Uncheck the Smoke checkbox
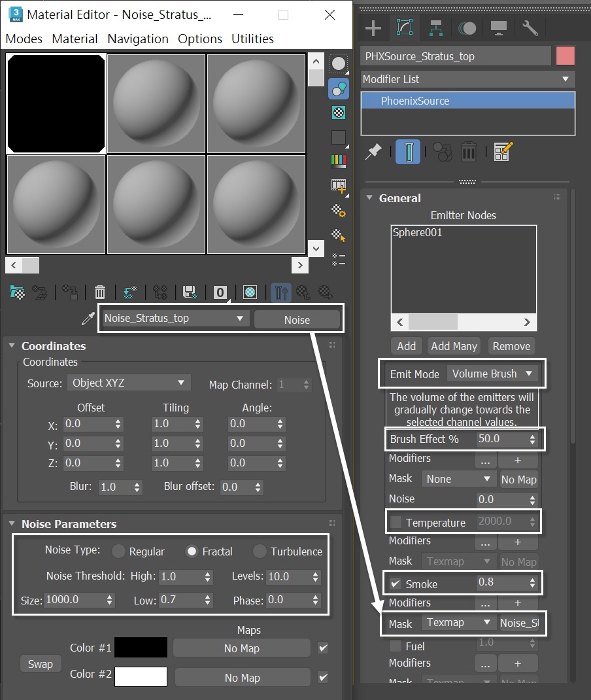Image resolution: width=591 pixels, height=700 pixels. coord(396,584)
